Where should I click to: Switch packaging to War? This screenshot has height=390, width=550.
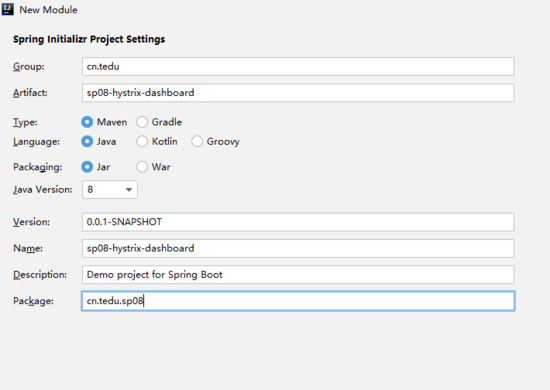pyautogui.click(x=142, y=167)
